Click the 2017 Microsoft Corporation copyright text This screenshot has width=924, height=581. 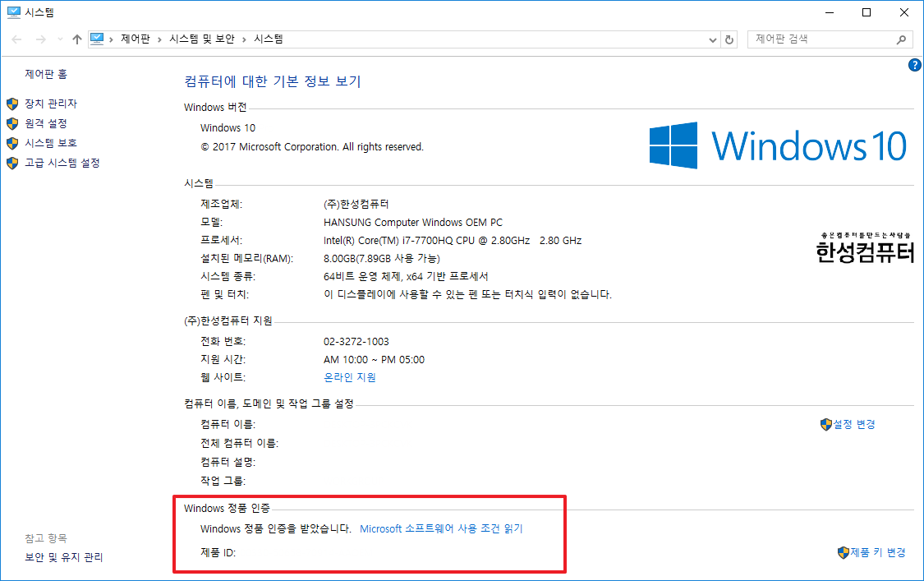(312, 147)
